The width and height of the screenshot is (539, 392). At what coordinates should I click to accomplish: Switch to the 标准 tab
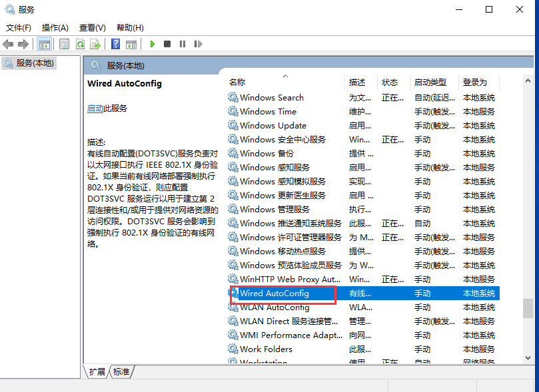(x=122, y=372)
